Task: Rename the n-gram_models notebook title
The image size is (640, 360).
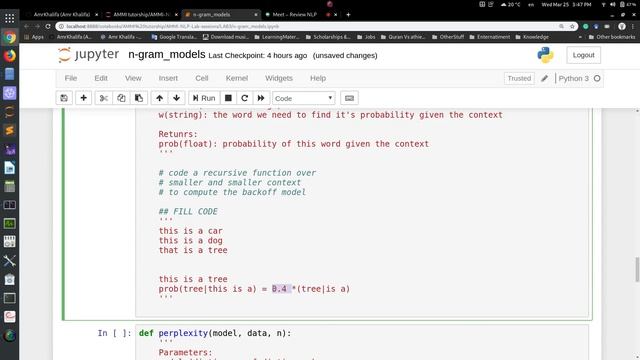Action: 167,55
